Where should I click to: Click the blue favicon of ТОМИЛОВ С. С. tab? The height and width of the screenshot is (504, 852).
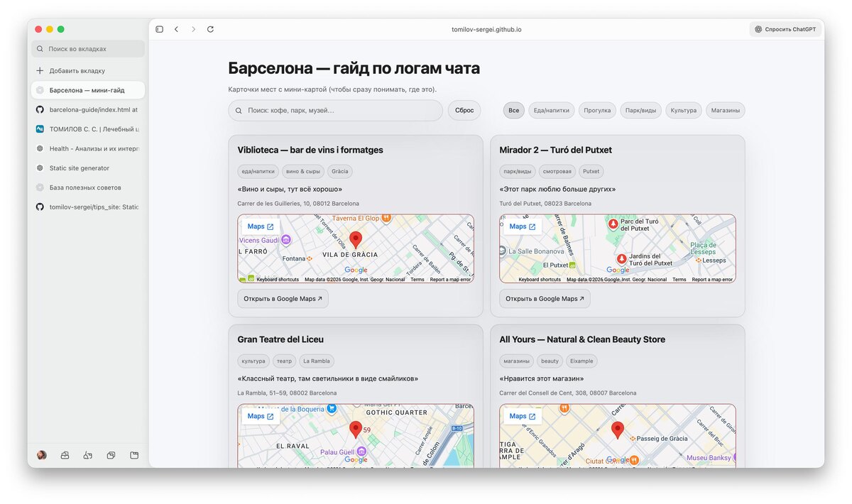[40, 129]
